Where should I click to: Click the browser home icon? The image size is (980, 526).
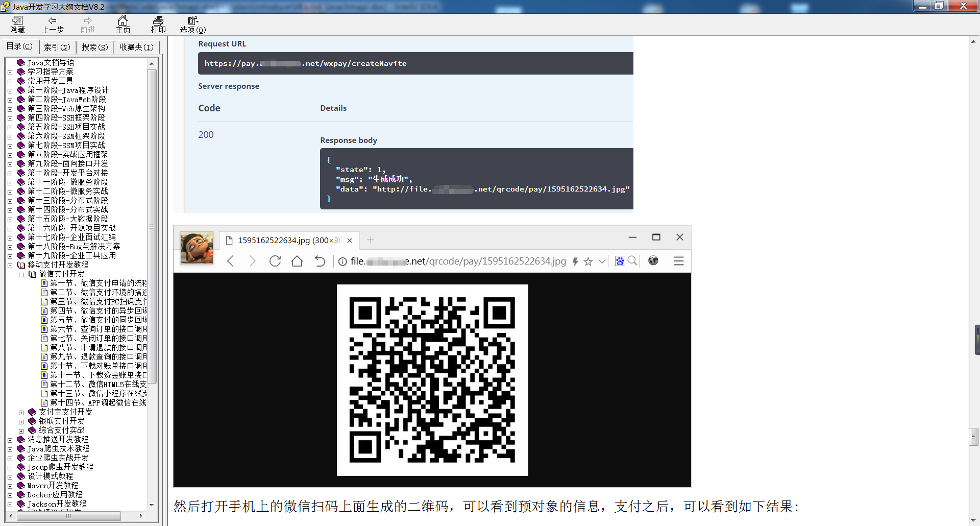coord(297,261)
